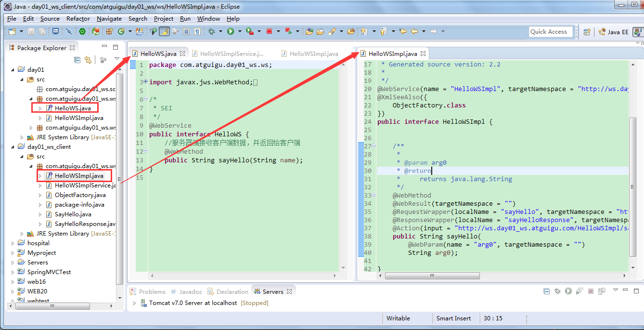
Task: Toggle Block Selection Mode toolbar button
Action: coord(186,31)
